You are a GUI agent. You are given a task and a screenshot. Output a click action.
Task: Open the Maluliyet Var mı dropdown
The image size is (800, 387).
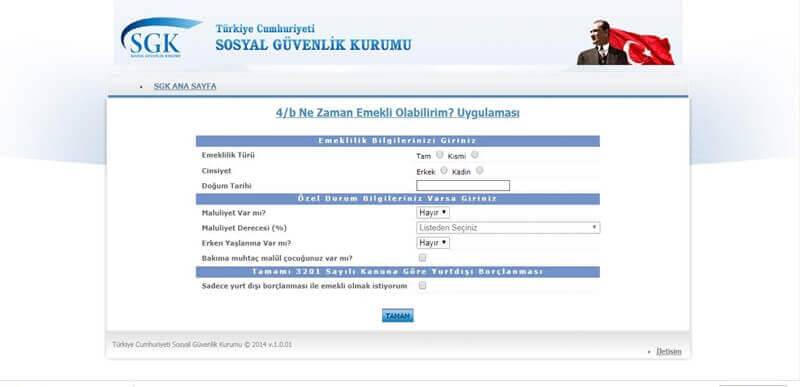pos(433,212)
